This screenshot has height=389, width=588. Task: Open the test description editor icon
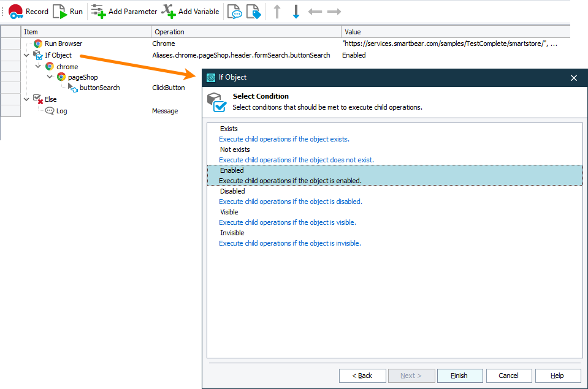234,11
